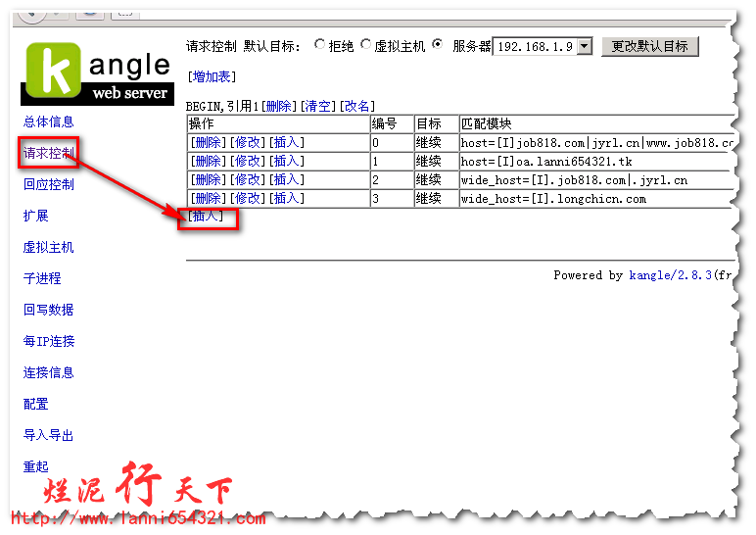Select the 虚拟主机 default target radio
This screenshot has width=756, height=535.
[x=366, y=45]
